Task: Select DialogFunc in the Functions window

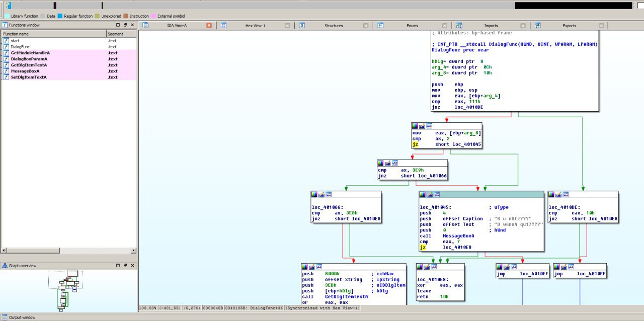Action: pyautogui.click(x=20, y=47)
